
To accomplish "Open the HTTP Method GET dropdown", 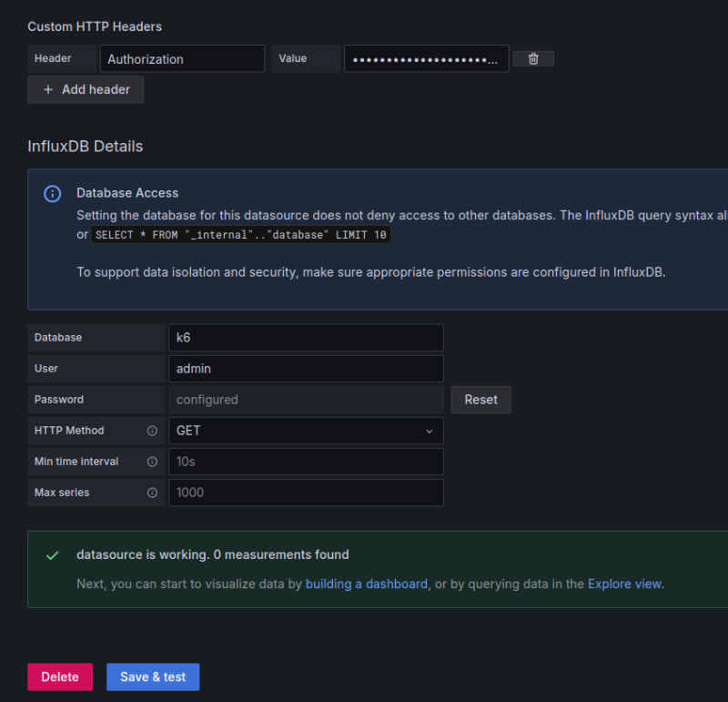I will pos(306,431).
